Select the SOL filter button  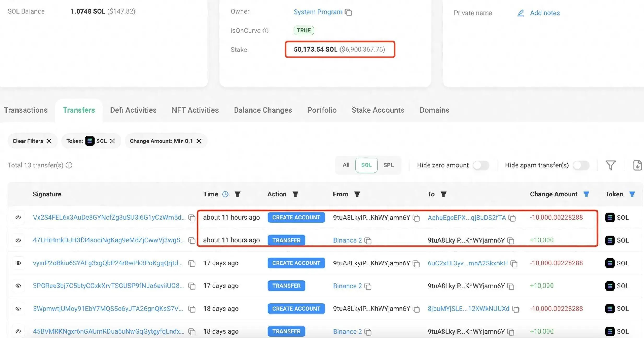[x=366, y=165]
